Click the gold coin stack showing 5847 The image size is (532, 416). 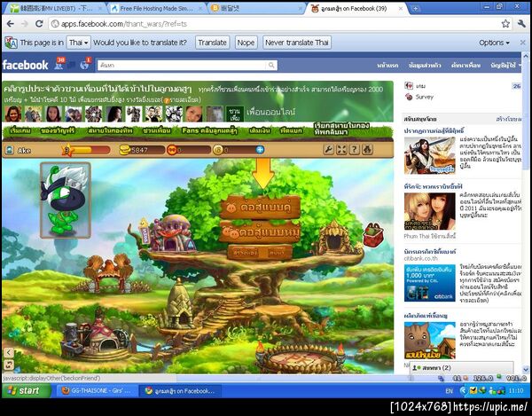[125, 150]
